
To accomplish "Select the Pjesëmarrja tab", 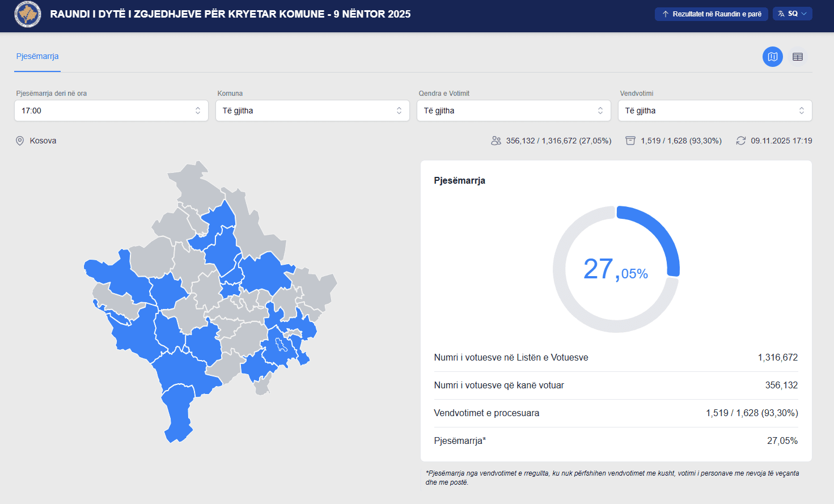I will pos(37,56).
